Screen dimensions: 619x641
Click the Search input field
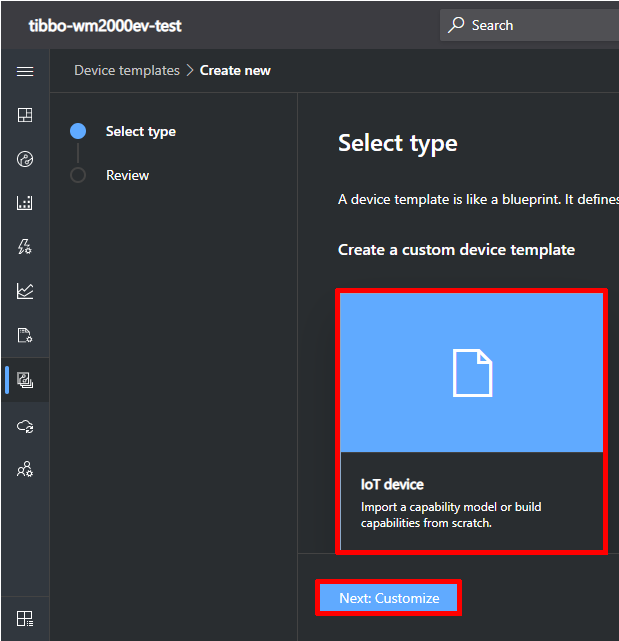coord(540,25)
